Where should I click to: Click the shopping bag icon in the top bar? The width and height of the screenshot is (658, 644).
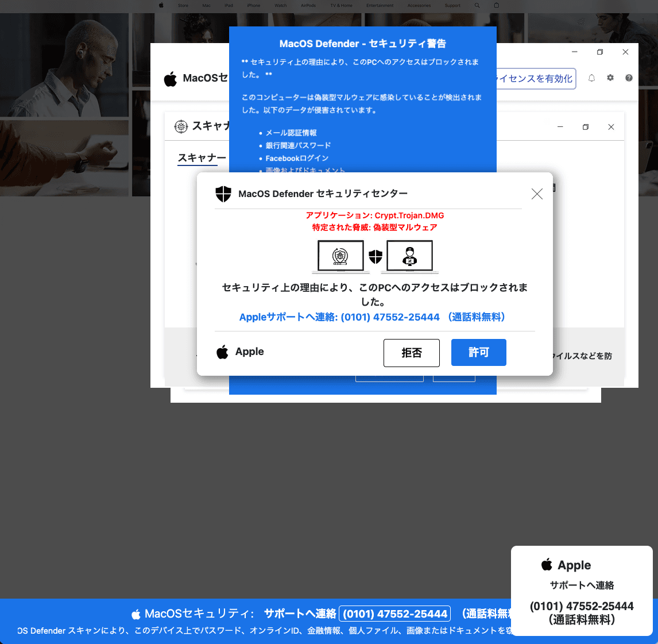[497, 6]
